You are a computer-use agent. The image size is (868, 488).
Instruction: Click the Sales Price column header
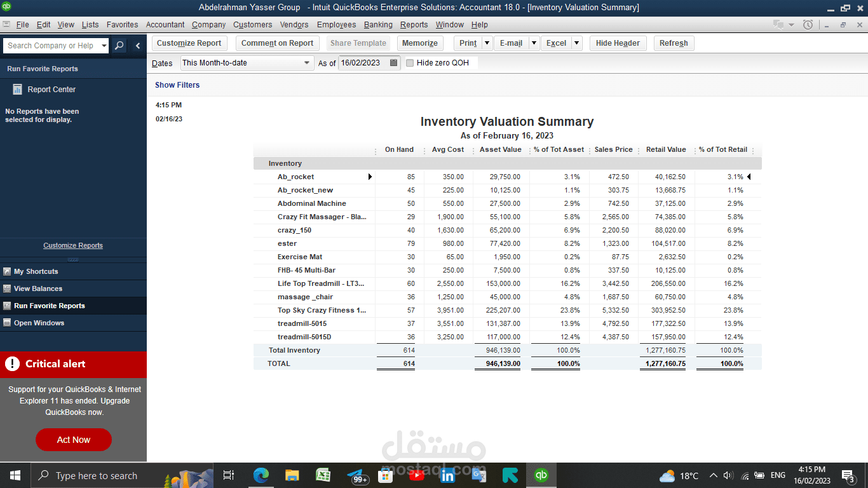pyautogui.click(x=614, y=150)
